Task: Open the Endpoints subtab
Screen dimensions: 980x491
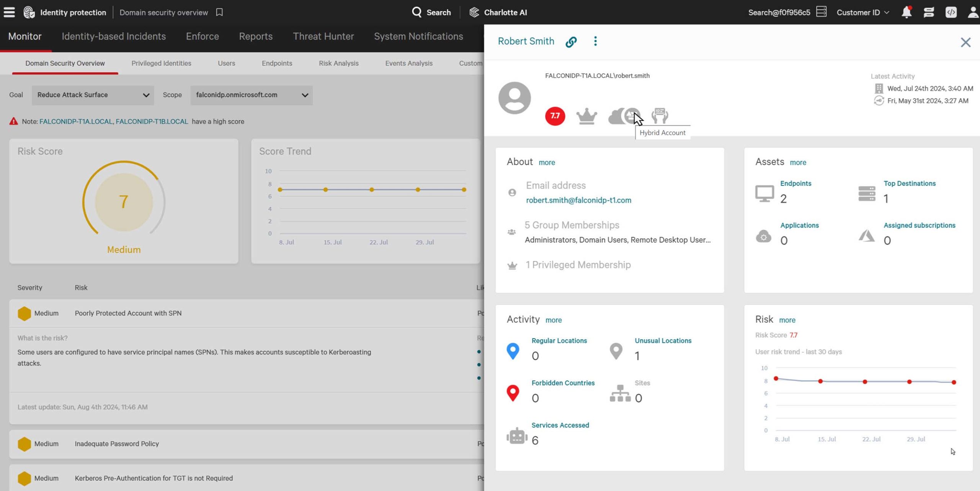Action: click(277, 63)
